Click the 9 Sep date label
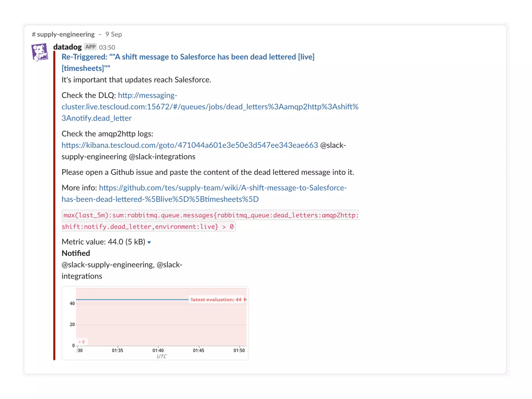 click(x=114, y=34)
